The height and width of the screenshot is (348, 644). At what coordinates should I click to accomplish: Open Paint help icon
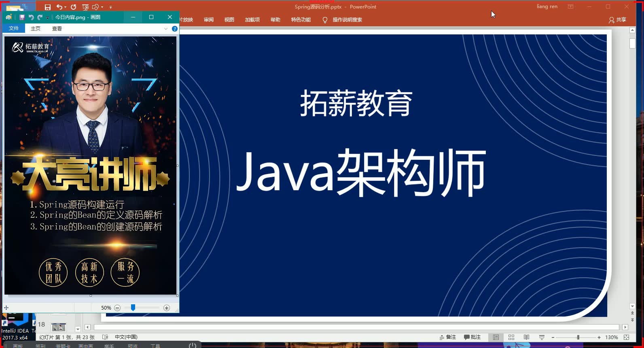pyautogui.click(x=175, y=29)
